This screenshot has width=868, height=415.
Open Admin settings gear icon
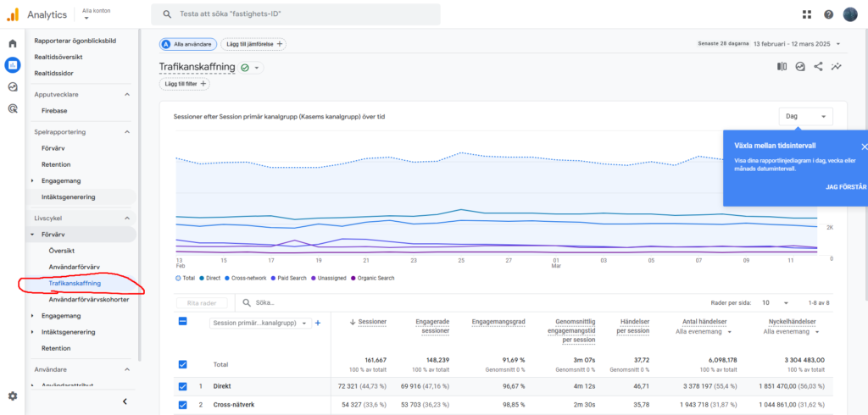pyautogui.click(x=12, y=396)
